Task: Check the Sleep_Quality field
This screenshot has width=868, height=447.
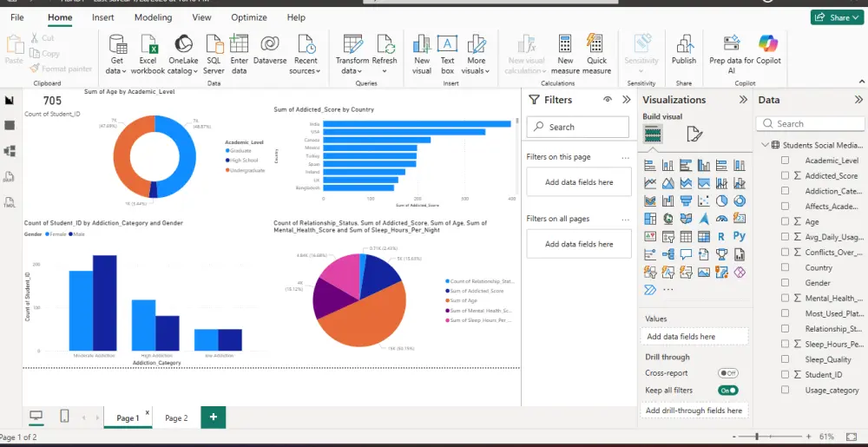Action: click(785, 359)
